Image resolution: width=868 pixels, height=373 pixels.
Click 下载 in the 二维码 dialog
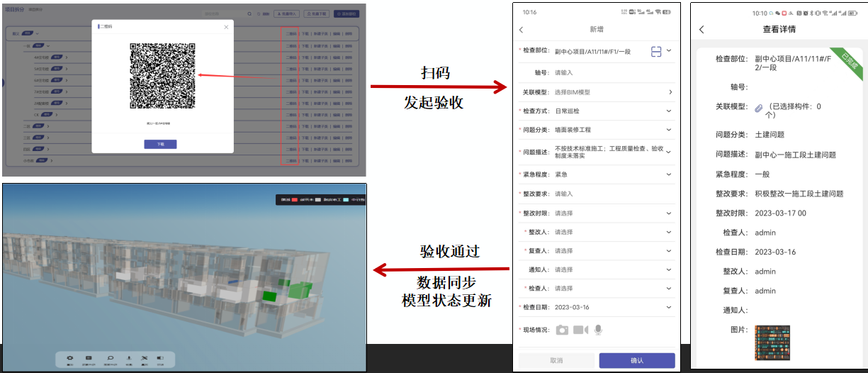tap(159, 143)
